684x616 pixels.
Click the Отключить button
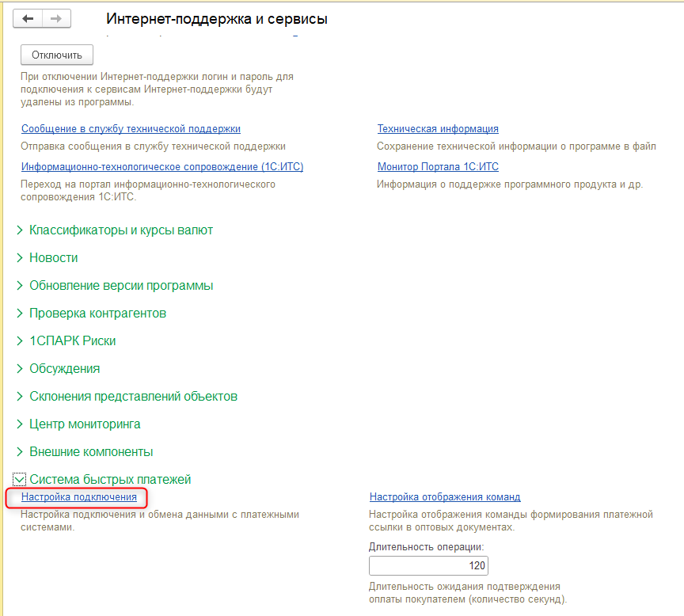pos(57,55)
